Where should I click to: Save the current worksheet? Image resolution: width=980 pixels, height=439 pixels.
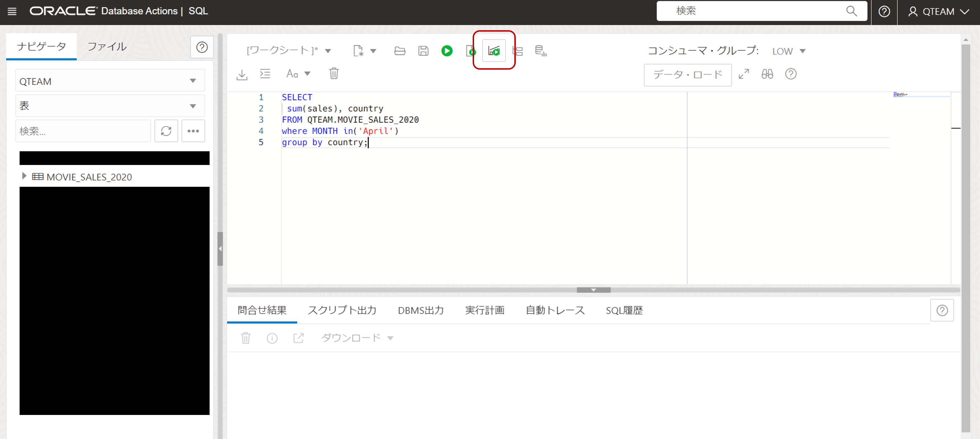pyautogui.click(x=423, y=51)
